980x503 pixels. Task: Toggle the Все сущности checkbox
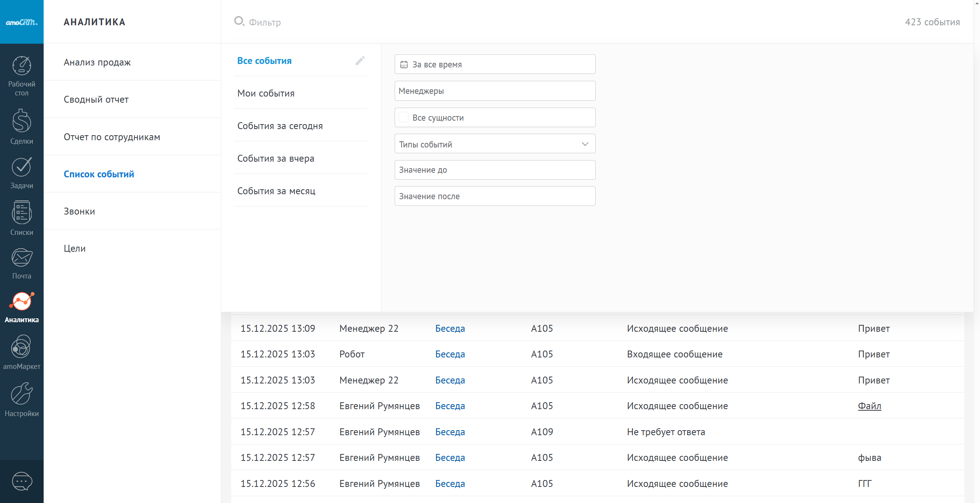403,117
